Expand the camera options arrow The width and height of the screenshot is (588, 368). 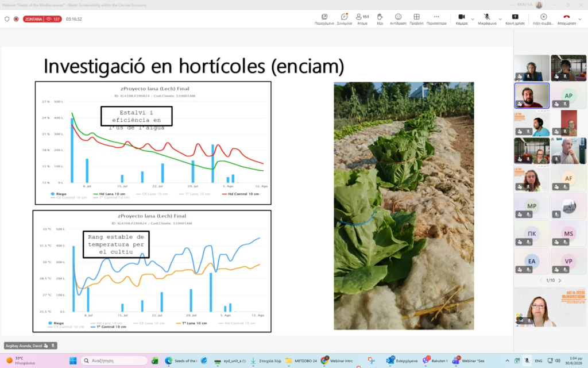(473, 19)
